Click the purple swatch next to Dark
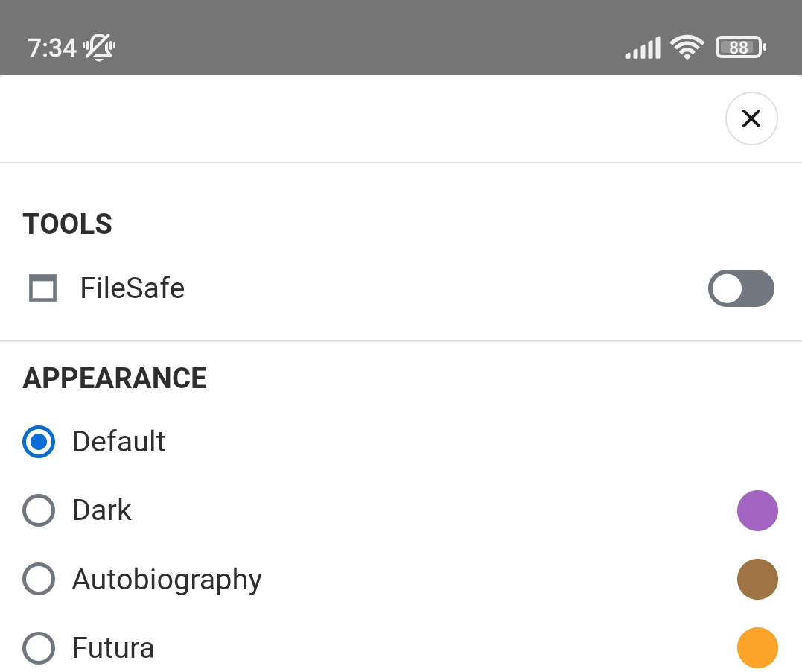This screenshot has height=672, width=802. 757,510
